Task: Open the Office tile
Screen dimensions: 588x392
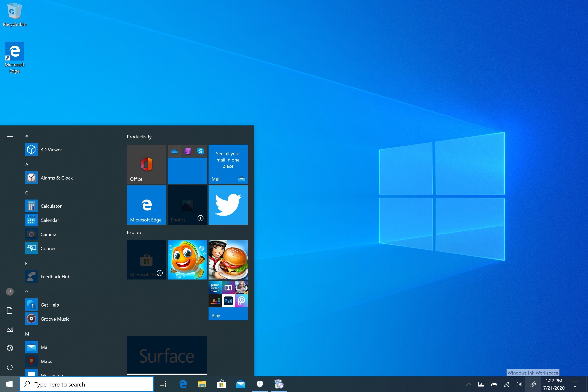Action: pyautogui.click(x=146, y=164)
